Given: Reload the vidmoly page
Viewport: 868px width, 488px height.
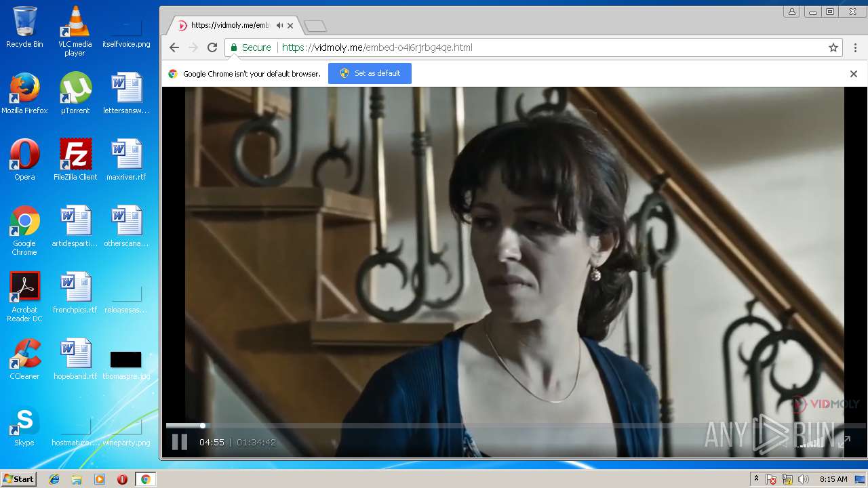Looking at the screenshot, I should pyautogui.click(x=212, y=47).
